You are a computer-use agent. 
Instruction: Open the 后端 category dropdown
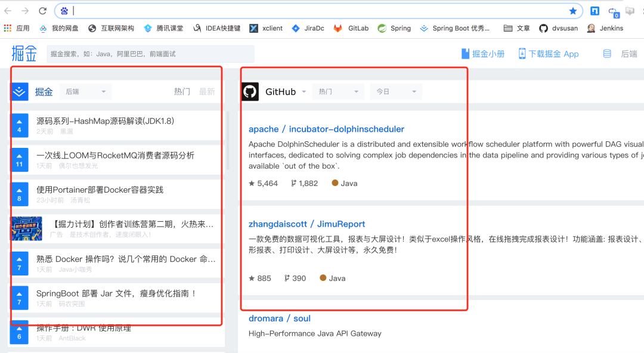[85, 92]
